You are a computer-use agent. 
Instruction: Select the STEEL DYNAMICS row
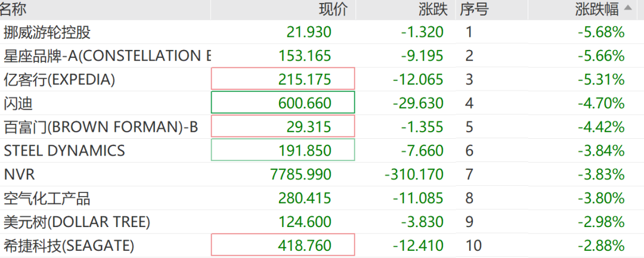(x=64, y=151)
